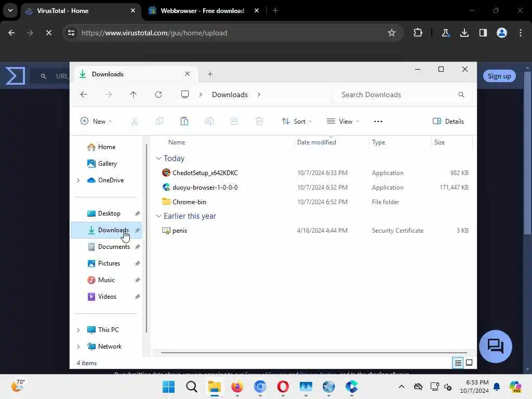Show hidden system tray icons
This screenshot has width=532, height=399.
coord(402,387)
